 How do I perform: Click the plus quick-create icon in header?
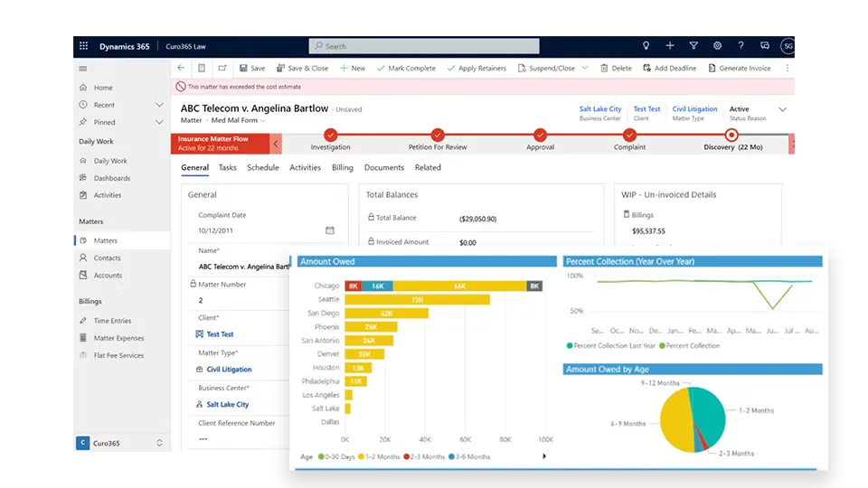pyautogui.click(x=670, y=46)
